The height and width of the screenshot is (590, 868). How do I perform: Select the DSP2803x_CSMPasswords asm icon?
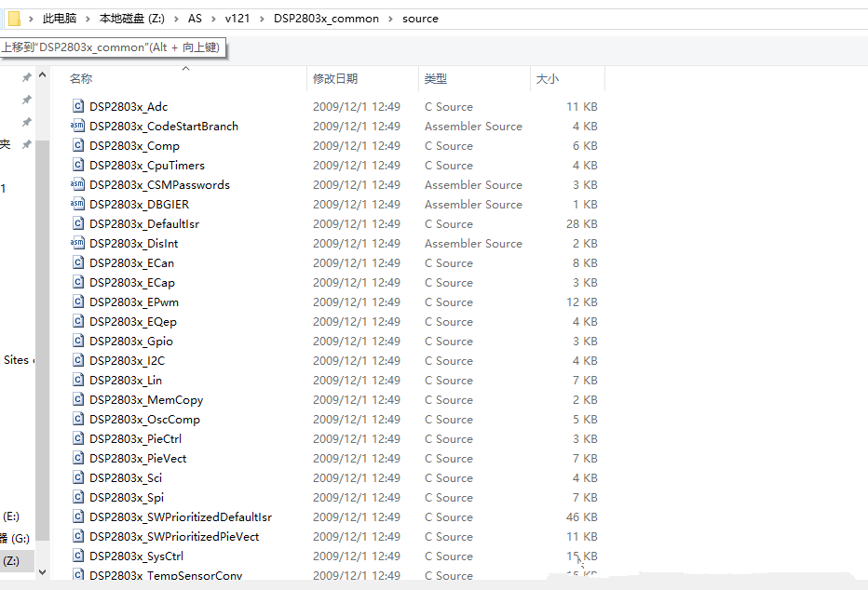tap(77, 184)
